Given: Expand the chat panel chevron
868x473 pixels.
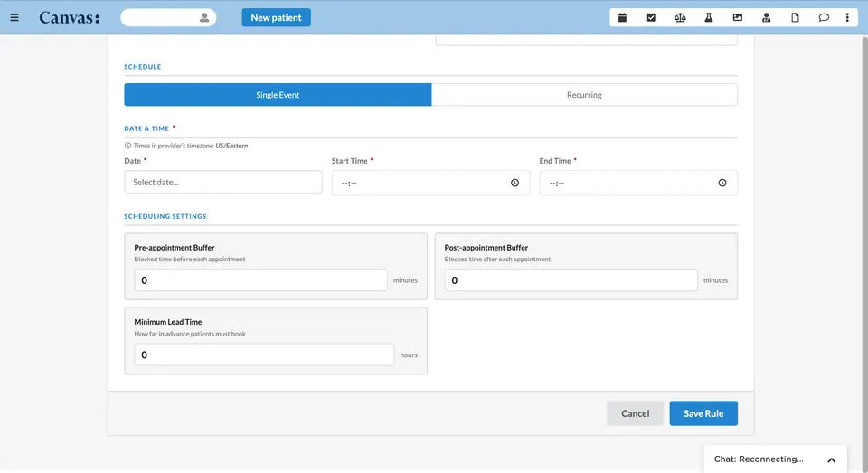Looking at the screenshot, I should (x=832, y=459).
